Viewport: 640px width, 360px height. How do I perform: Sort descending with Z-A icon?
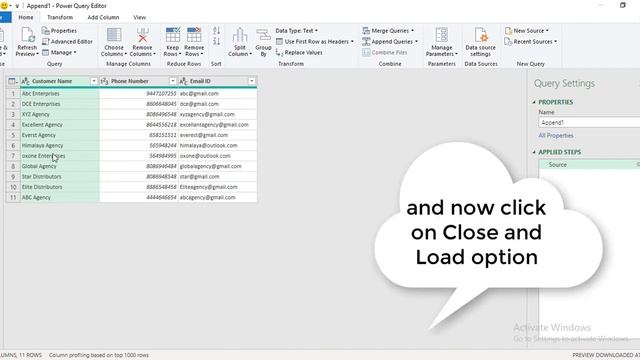216,41
